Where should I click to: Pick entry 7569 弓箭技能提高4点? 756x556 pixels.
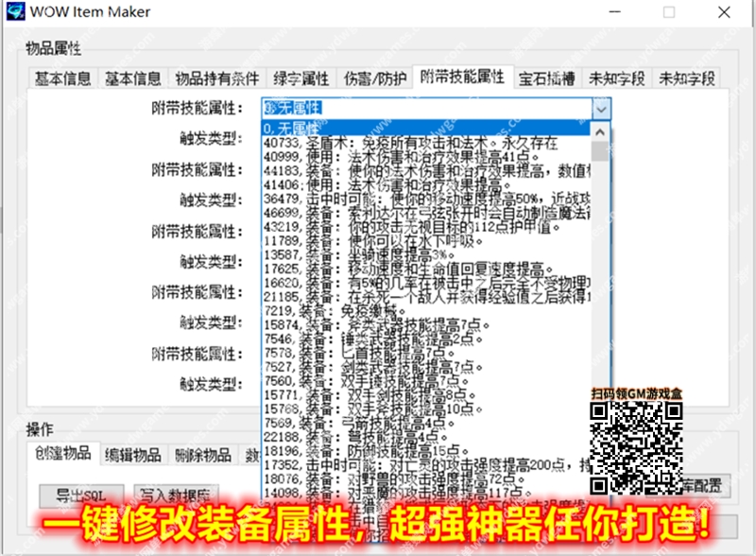426,423
